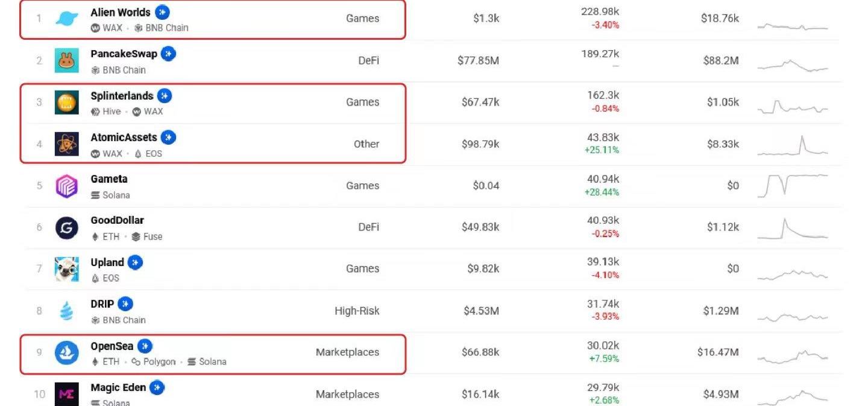Select the AtomicAssets atom logo
Image resolution: width=868 pixels, height=406 pixels.
click(x=66, y=144)
